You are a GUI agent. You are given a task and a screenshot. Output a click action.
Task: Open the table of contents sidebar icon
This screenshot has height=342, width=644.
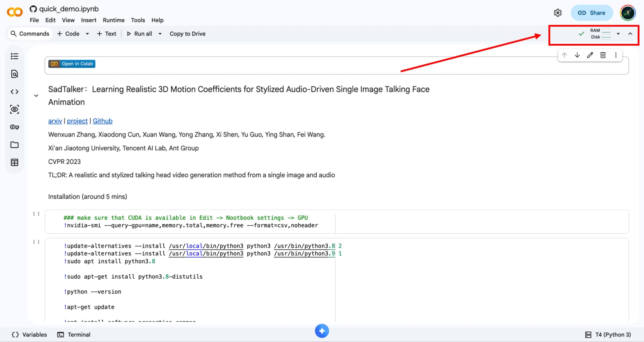14,56
